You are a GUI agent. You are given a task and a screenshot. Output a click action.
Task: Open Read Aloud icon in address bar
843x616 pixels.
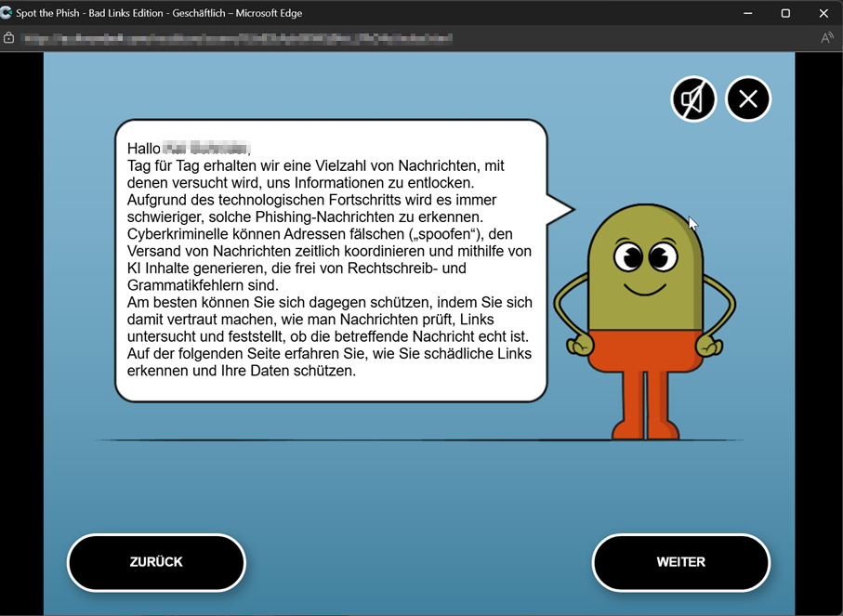tap(826, 38)
